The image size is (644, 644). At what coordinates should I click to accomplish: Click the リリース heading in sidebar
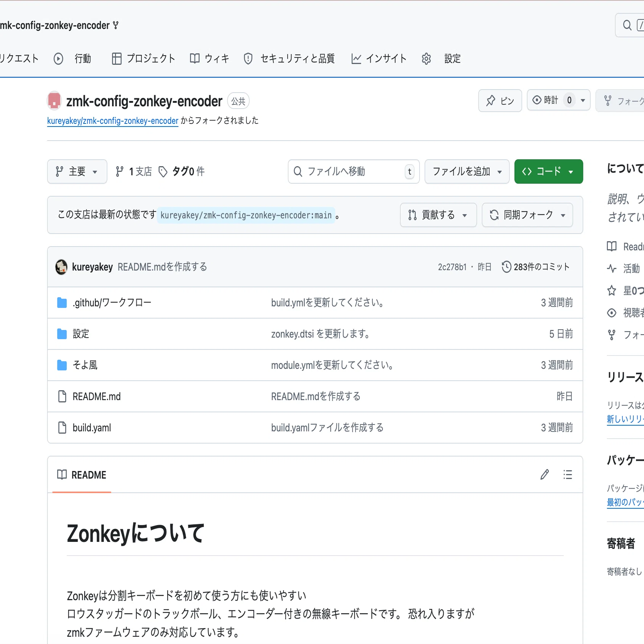(x=625, y=377)
